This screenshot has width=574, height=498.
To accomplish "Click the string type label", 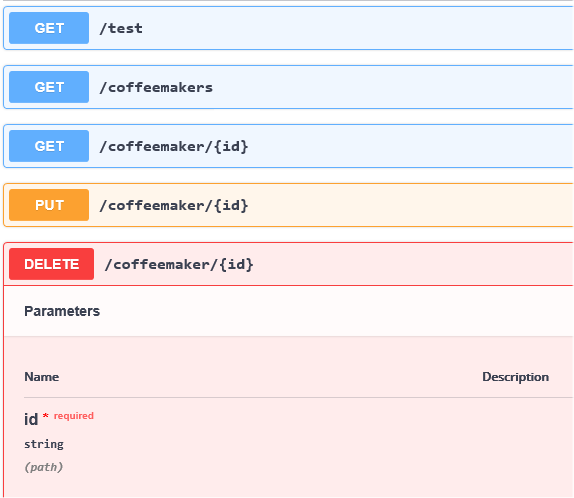I will pyautogui.click(x=44, y=444).
